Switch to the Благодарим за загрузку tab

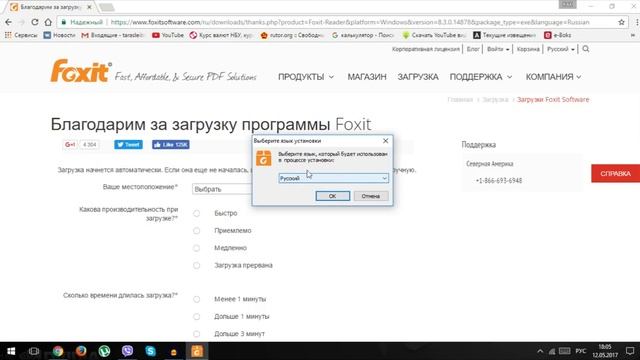tap(51, 7)
